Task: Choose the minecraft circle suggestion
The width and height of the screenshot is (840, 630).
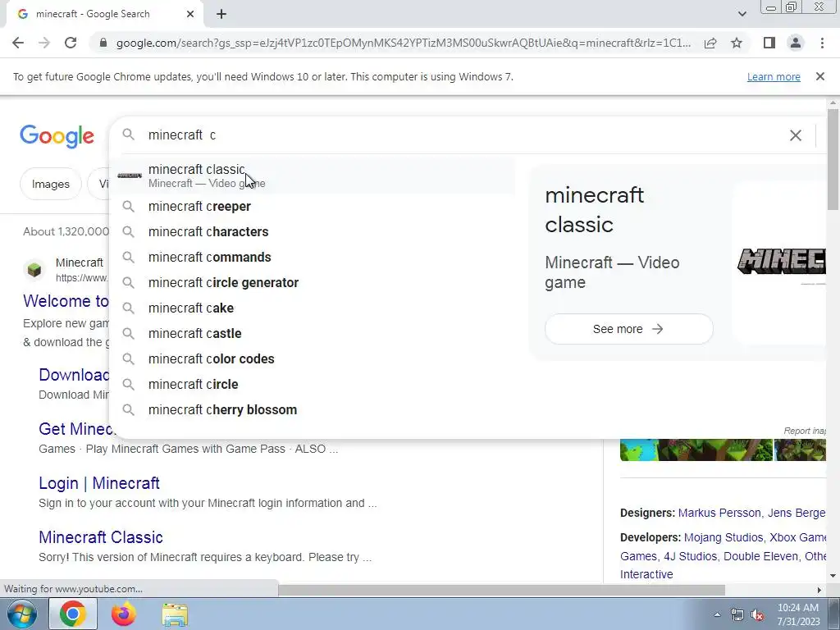Action: click(313, 384)
